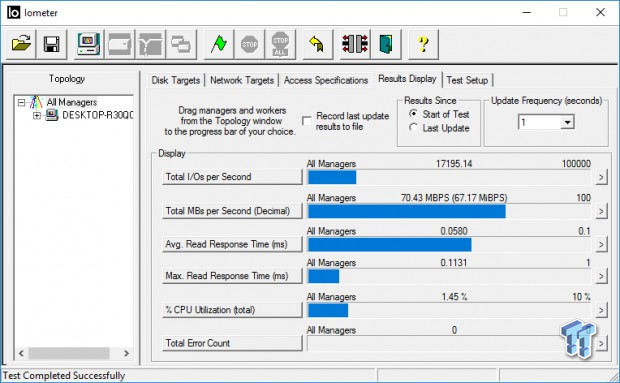Click the Topology scroll left arrow
The height and width of the screenshot is (383, 620).
(21, 353)
